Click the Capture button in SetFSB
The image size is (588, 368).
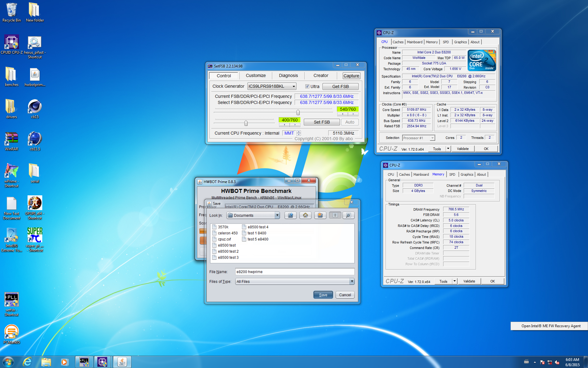point(351,76)
